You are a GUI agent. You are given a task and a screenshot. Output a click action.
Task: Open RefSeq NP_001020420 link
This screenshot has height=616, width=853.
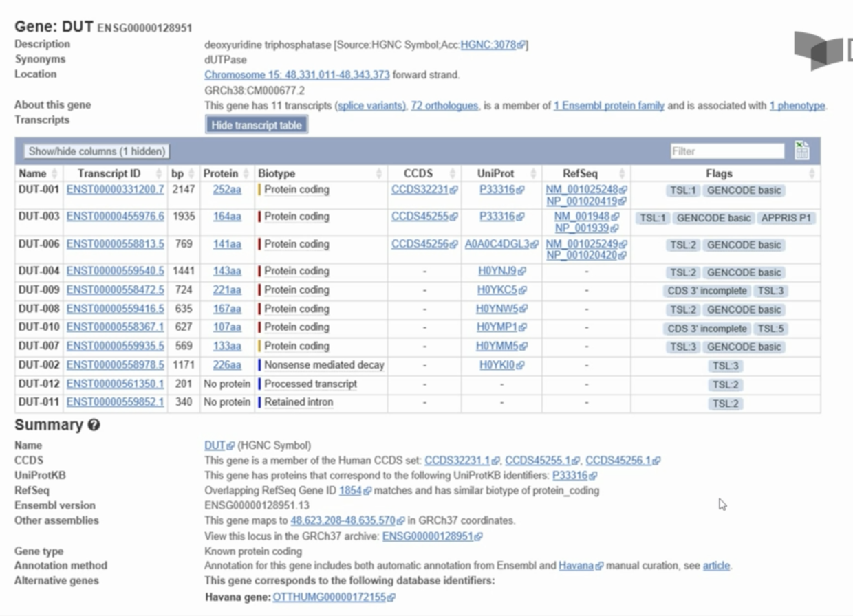(582, 256)
